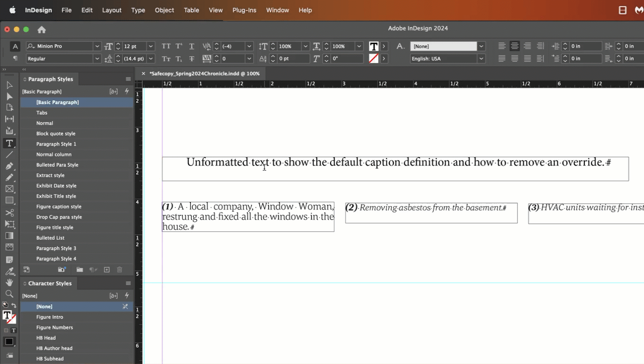Click the Paragraph Styles Quick Apply lightning icon
644x364 pixels.
click(126, 91)
